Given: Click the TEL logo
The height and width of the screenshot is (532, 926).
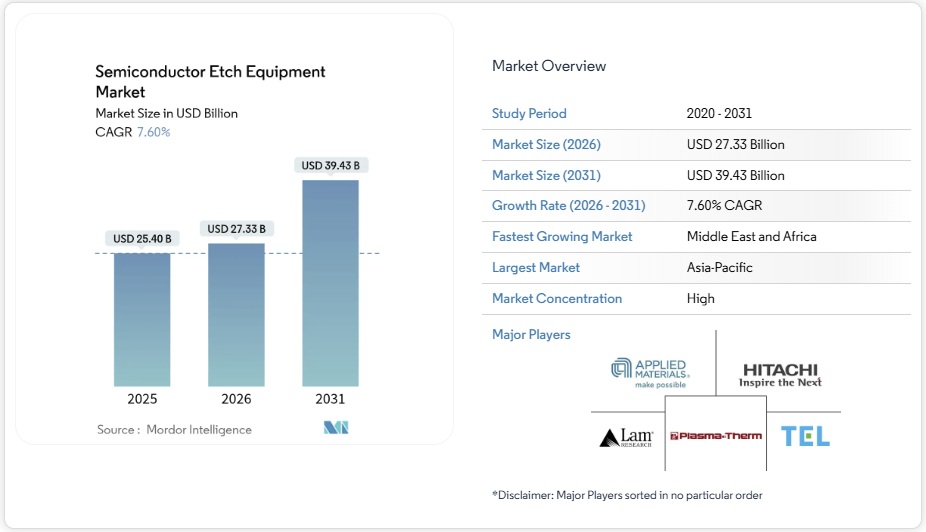Looking at the screenshot, I should pos(805,436).
